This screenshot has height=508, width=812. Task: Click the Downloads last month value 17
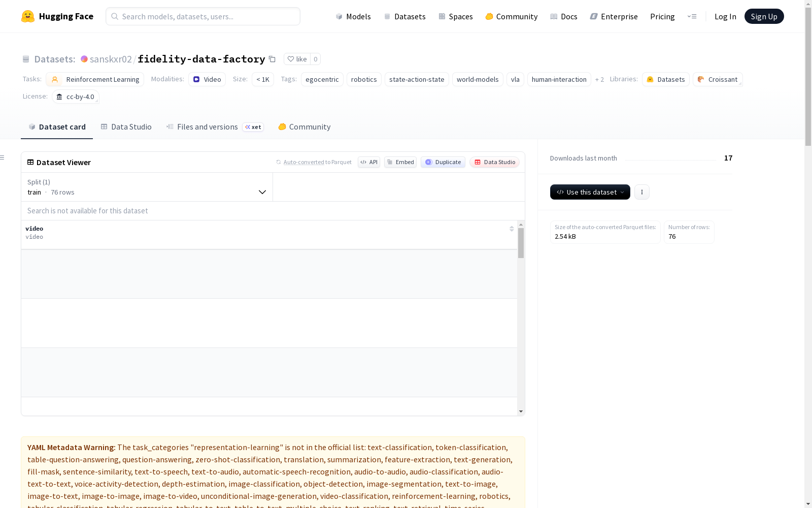(x=728, y=158)
